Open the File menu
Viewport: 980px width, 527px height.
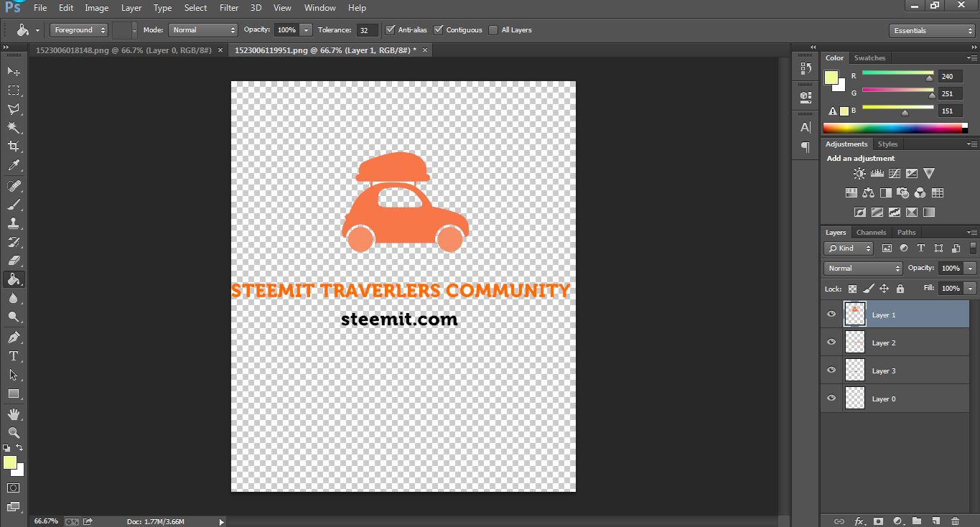40,8
